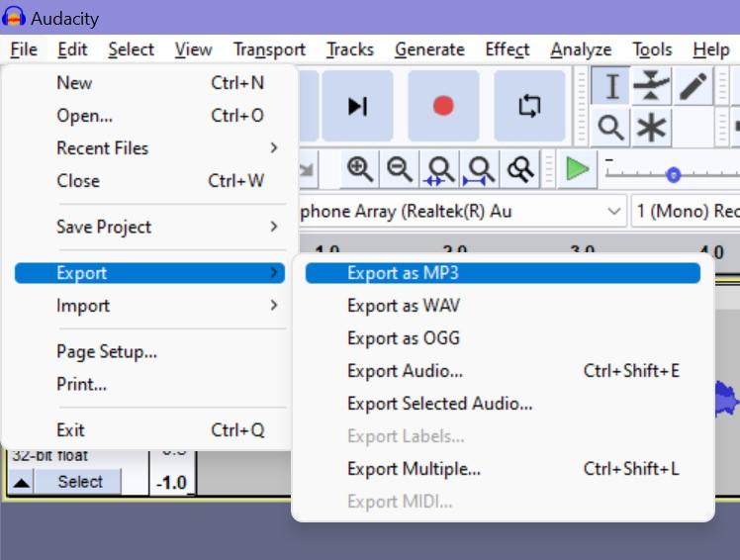Expand the Recent Files submenu

149,148
